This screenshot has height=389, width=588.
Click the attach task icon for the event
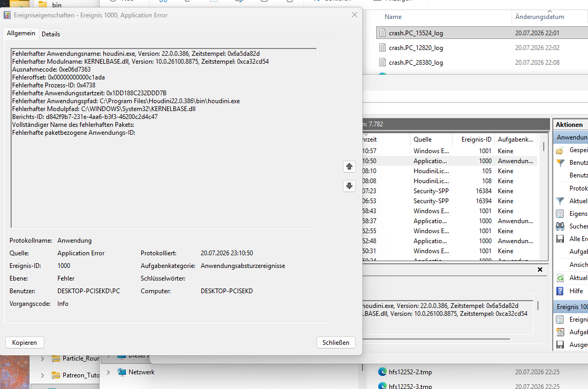[560, 332]
